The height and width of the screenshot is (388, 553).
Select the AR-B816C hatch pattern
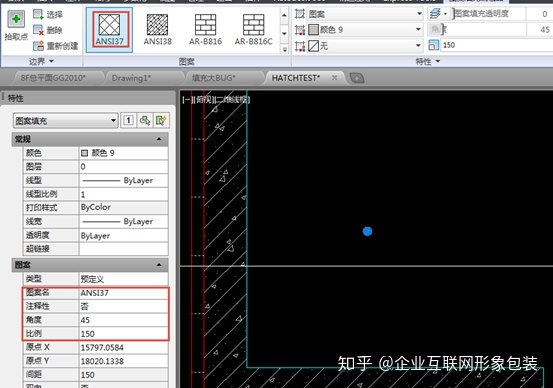pos(254,30)
